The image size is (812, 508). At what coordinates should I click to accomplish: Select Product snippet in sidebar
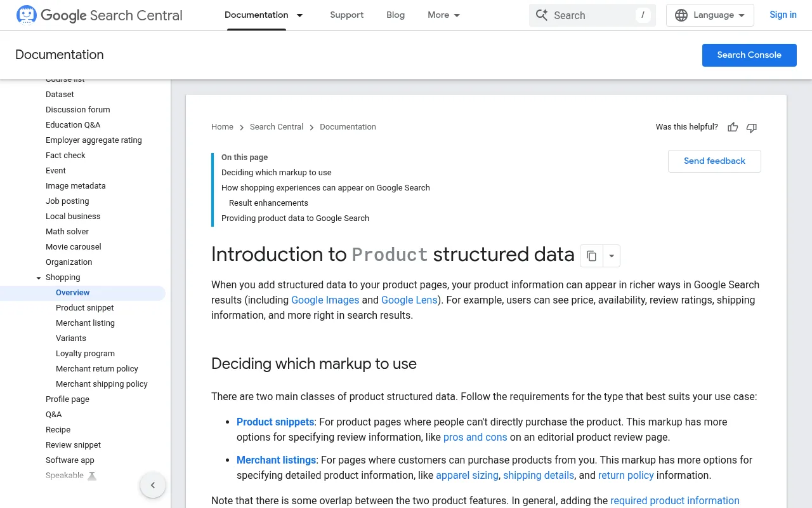[85, 308]
